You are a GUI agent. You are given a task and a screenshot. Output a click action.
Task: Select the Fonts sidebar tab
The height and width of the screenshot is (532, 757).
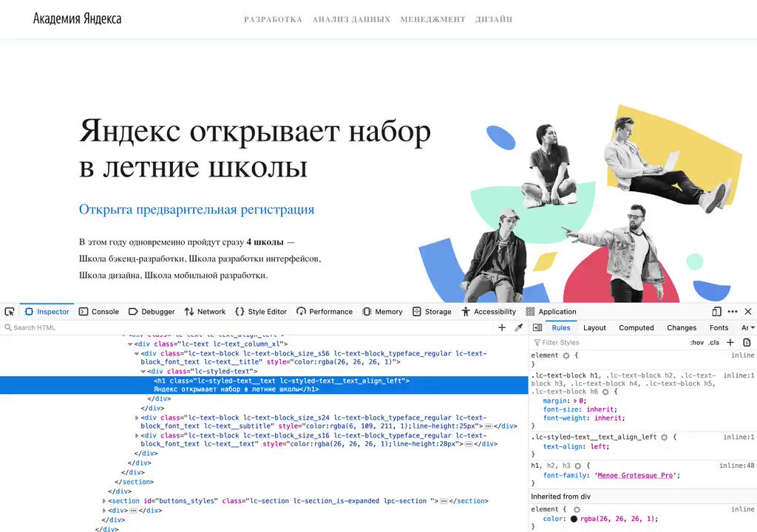(x=719, y=327)
